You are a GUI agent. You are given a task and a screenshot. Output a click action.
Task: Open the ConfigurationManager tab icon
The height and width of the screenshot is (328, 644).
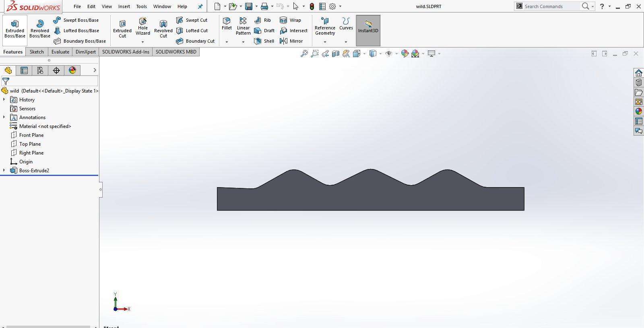click(x=40, y=70)
